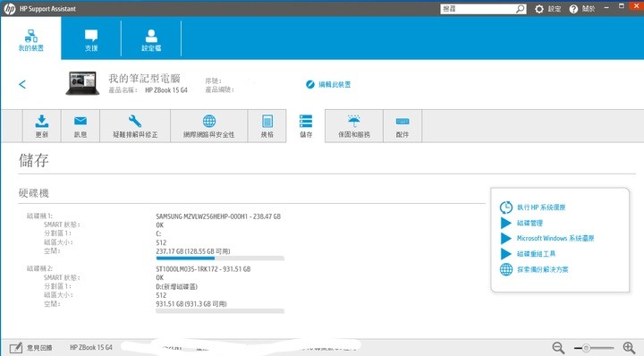Click the play arrow beside Microsoft Windows 系統還原
This screenshot has height=356, width=644.
pos(505,238)
